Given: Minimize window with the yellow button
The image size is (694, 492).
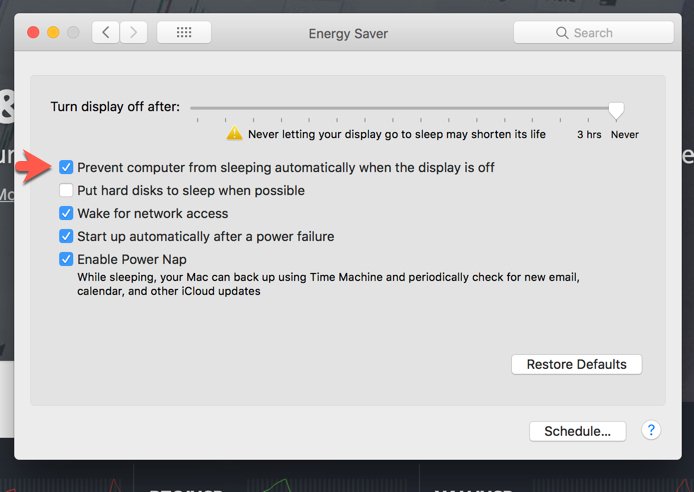Looking at the screenshot, I should pyautogui.click(x=53, y=32).
